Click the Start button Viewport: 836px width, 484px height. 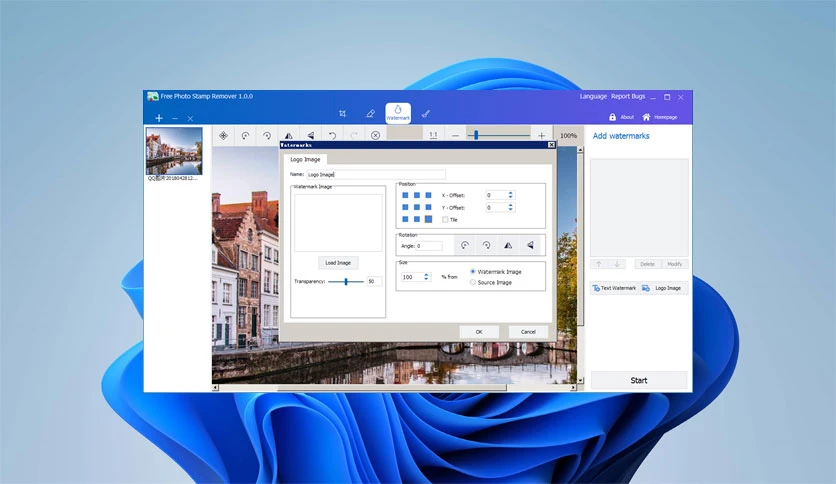point(639,380)
